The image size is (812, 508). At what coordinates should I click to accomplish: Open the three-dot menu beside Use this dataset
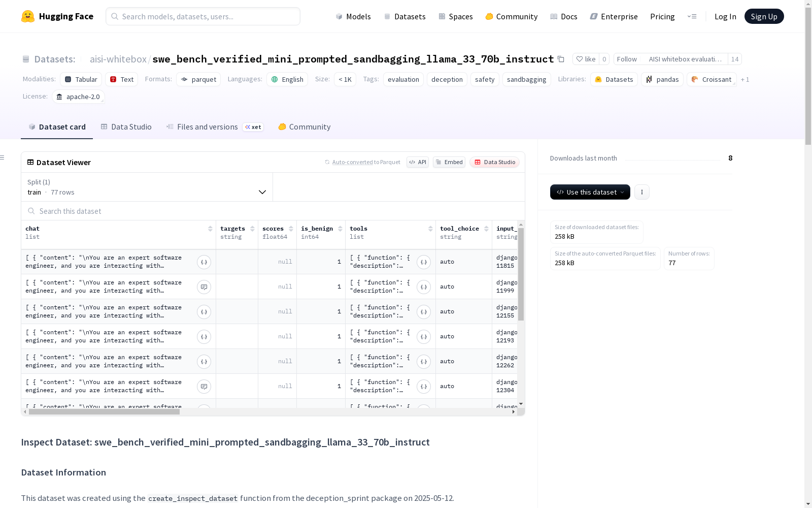point(642,192)
